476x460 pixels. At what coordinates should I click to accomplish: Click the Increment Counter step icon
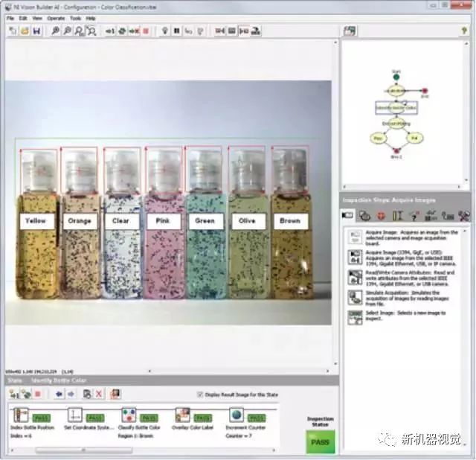(x=237, y=415)
